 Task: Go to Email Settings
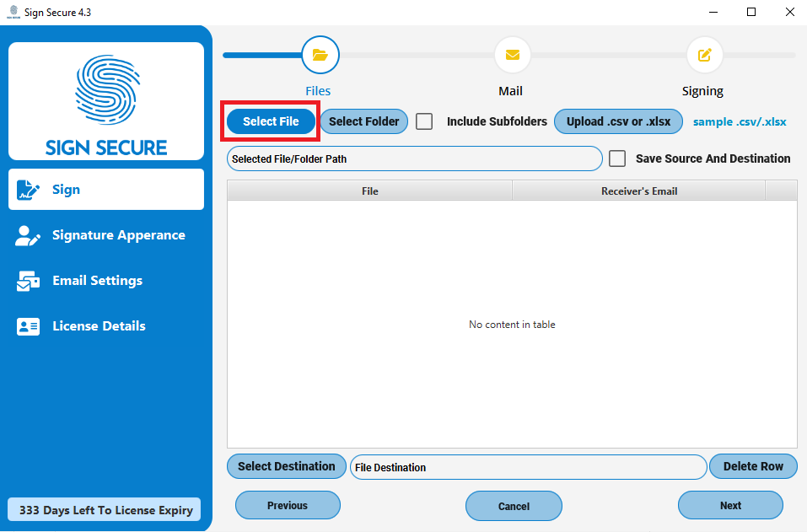click(x=106, y=281)
